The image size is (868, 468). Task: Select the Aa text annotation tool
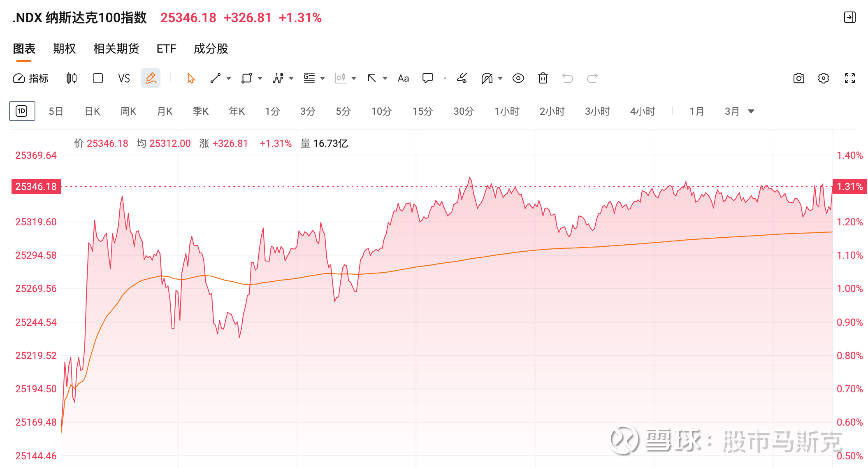[x=402, y=78]
